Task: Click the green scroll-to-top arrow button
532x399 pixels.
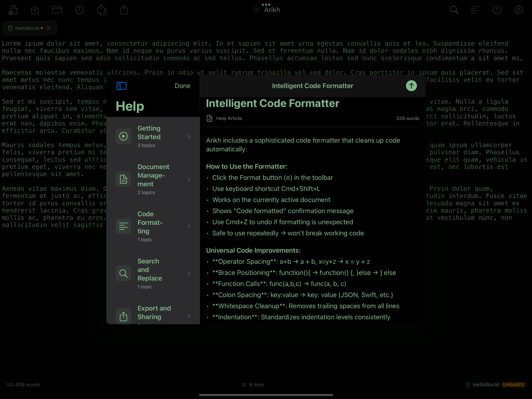Action: point(411,86)
